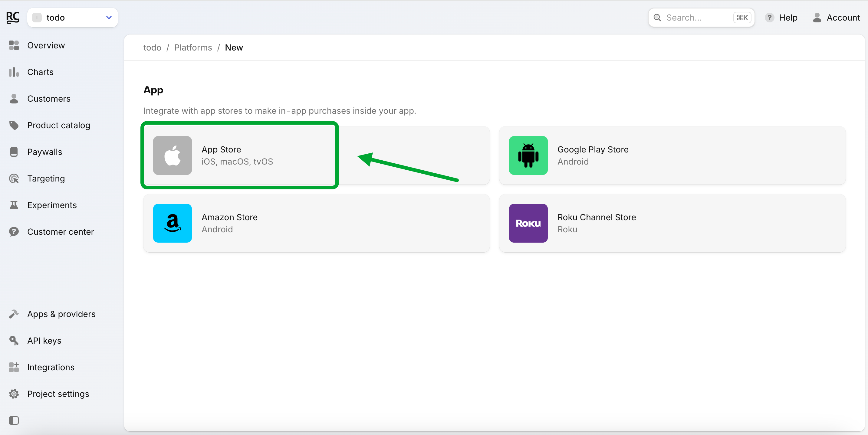Open the Integrations icon in sidebar
Viewport: 868px width, 435px height.
pyautogui.click(x=14, y=367)
